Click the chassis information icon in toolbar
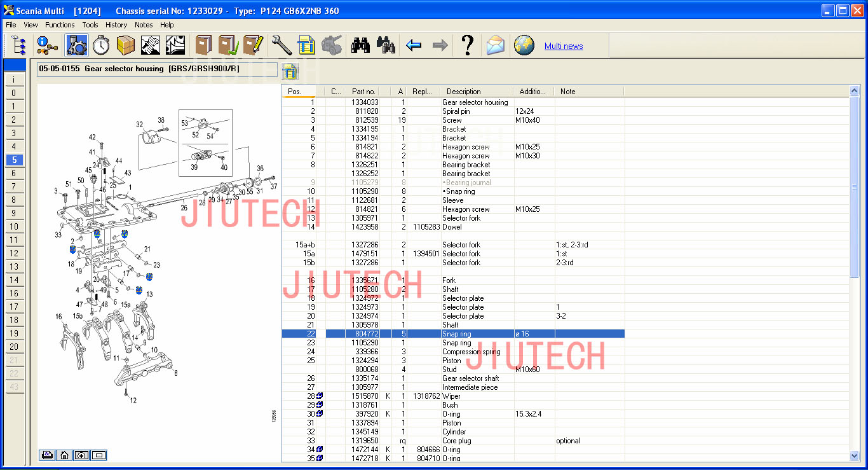 pyautogui.click(x=46, y=45)
